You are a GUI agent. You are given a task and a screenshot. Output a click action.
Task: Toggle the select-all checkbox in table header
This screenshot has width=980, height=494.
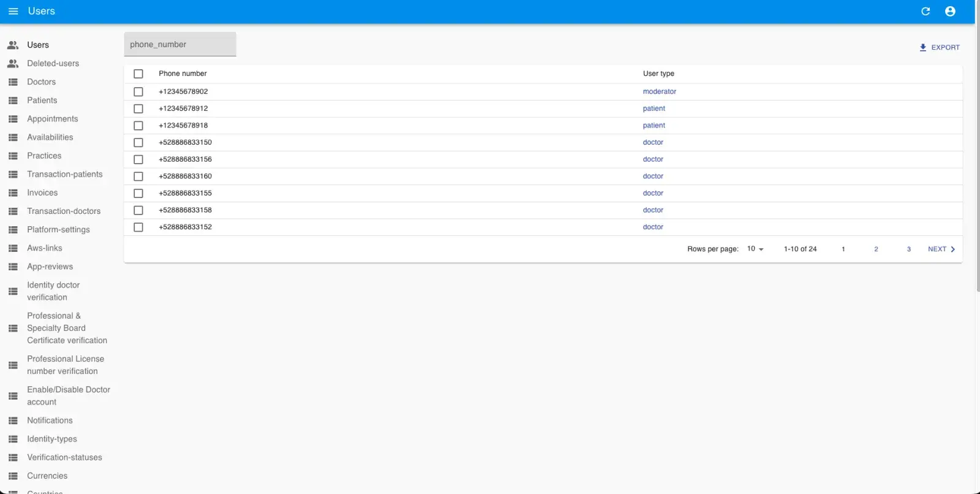tap(138, 74)
